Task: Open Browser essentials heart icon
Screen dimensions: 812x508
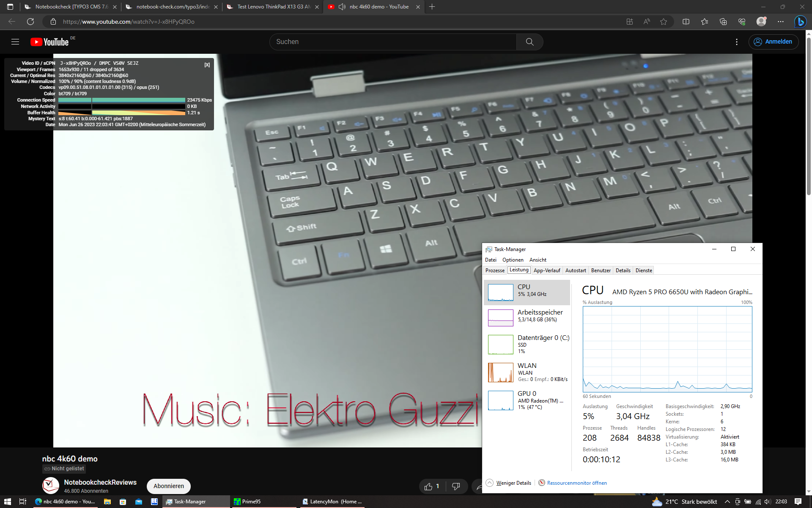Action: (742, 22)
